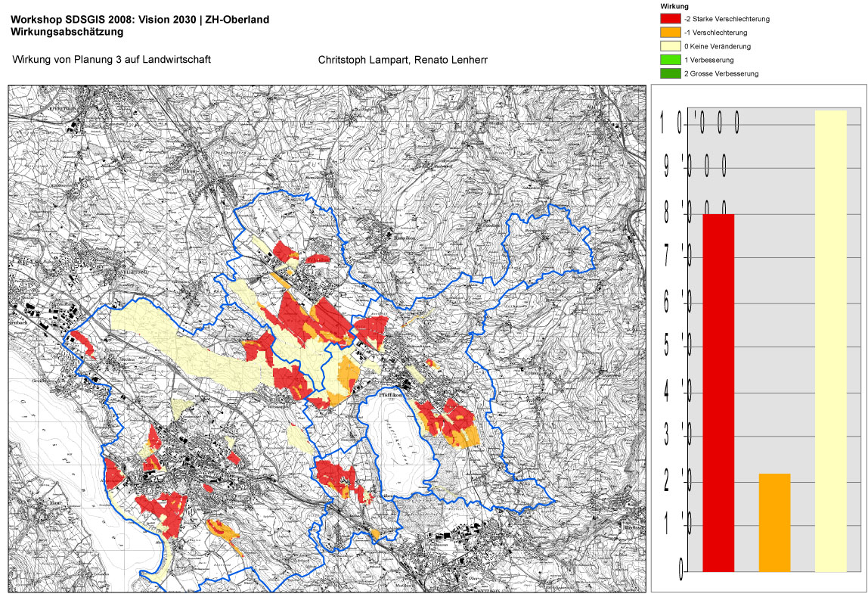Click the short orange bar in chart
The height and width of the screenshot is (597, 868).
(x=774, y=522)
